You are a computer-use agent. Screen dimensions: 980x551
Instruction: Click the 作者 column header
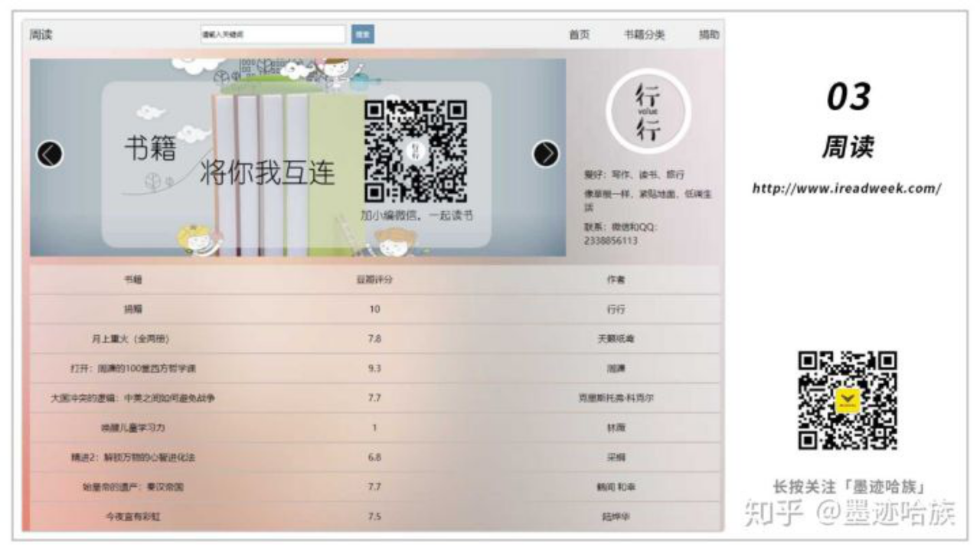point(616,280)
